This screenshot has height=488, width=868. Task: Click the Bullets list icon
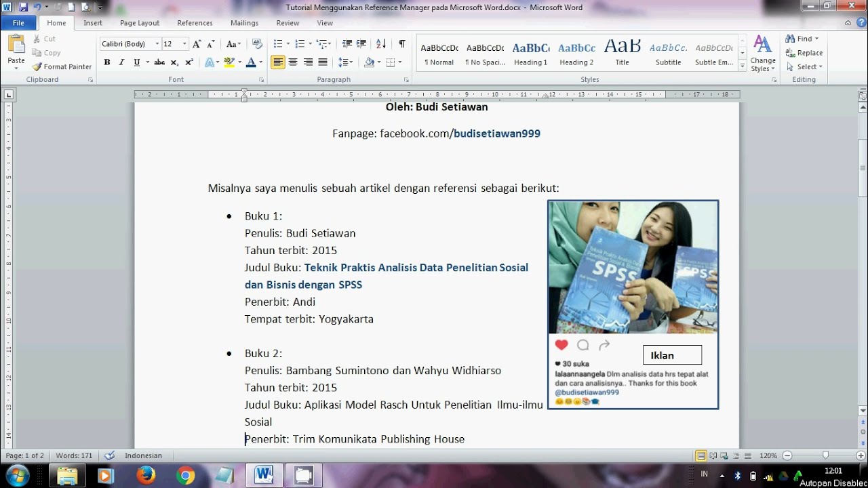277,44
